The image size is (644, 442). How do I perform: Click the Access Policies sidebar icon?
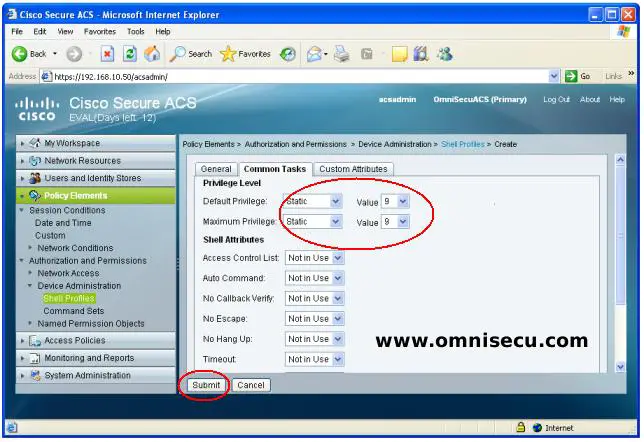pos(35,341)
